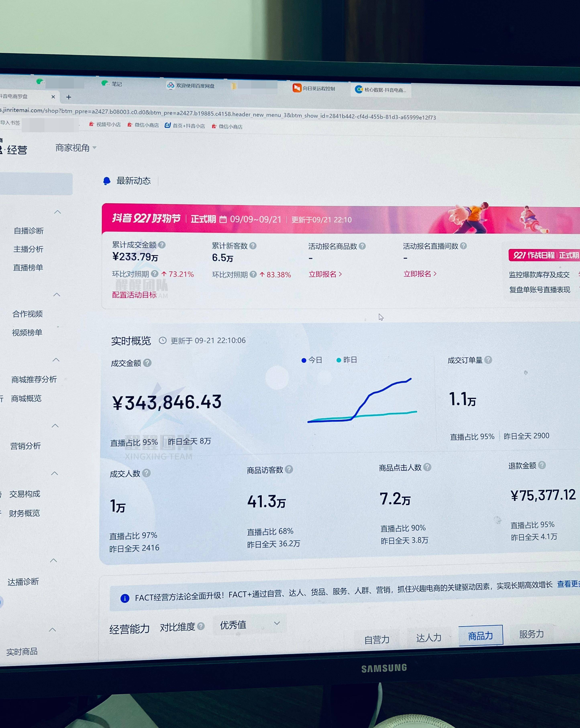Select the 达人力 tab

click(429, 638)
